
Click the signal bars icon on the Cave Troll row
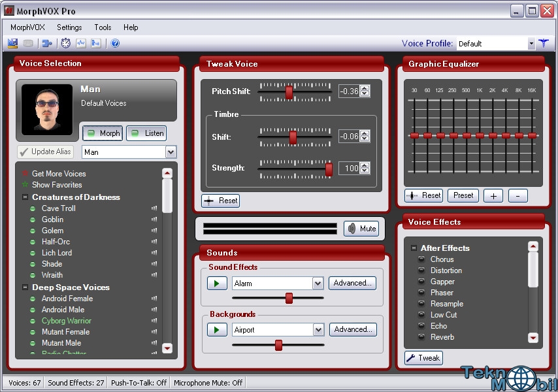click(154, 208)
